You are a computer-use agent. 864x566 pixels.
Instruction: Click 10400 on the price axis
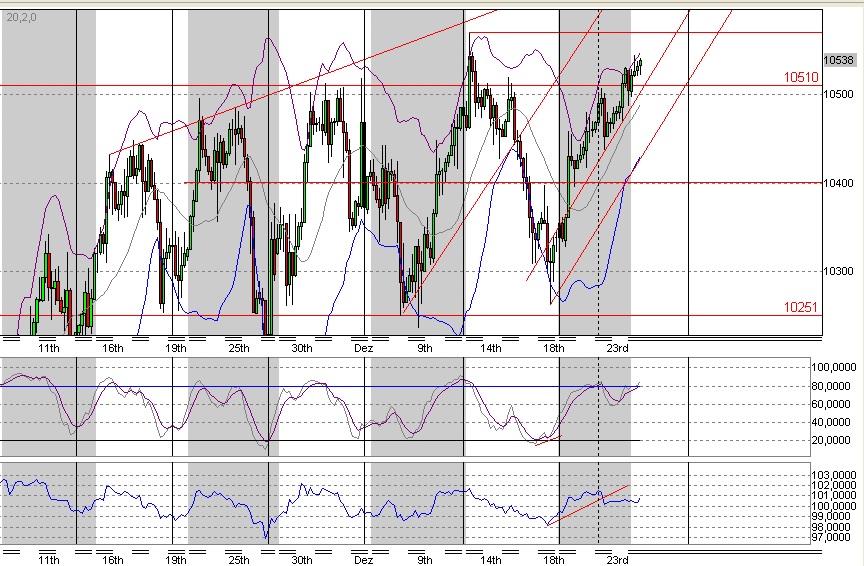click(x=838, y=183)
